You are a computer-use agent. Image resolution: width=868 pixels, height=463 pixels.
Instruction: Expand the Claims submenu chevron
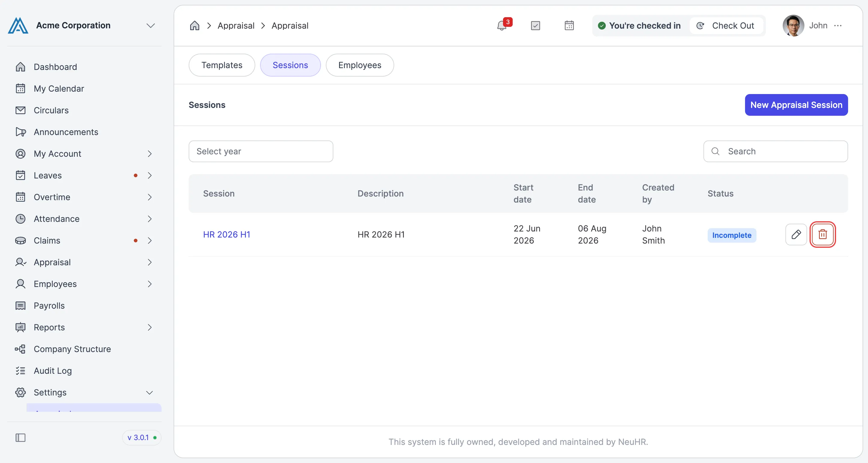click(149, 241)
